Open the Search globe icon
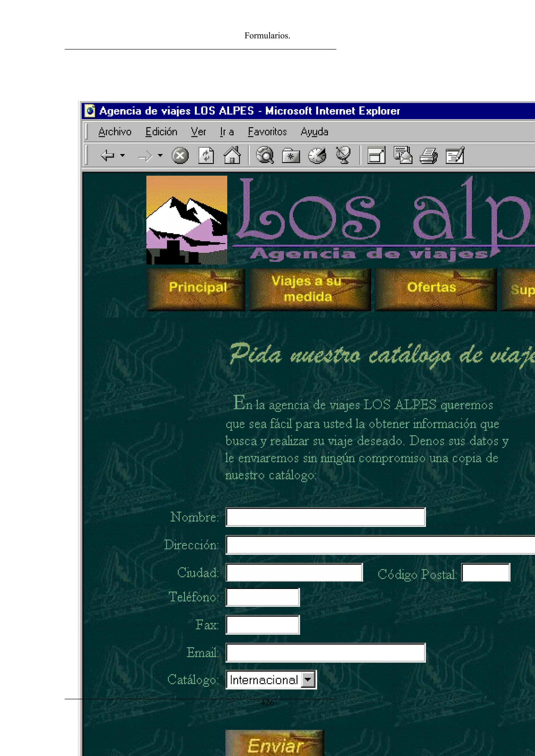 [x=265, y=155]
